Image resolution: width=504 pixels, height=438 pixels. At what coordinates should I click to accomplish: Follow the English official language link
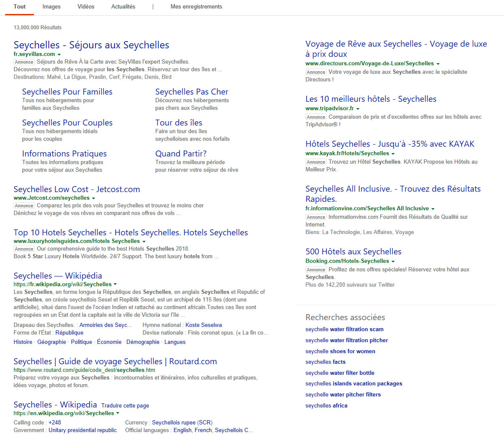click(182, 430)
